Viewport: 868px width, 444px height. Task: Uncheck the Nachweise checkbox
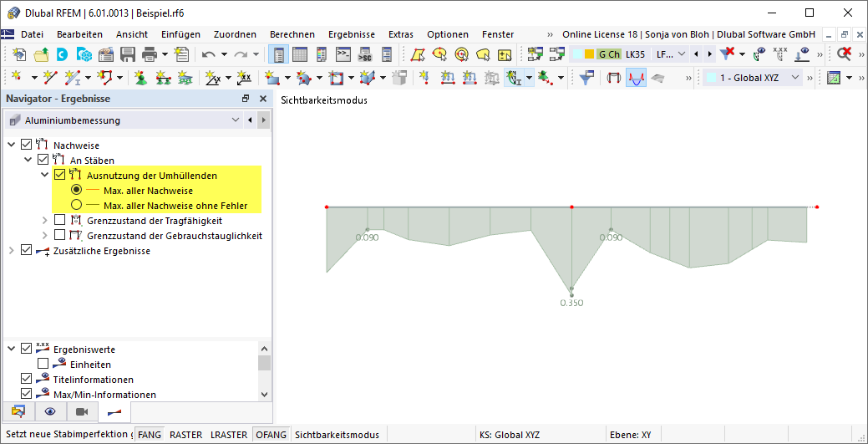pyautogui.click(x=26, y=145)
